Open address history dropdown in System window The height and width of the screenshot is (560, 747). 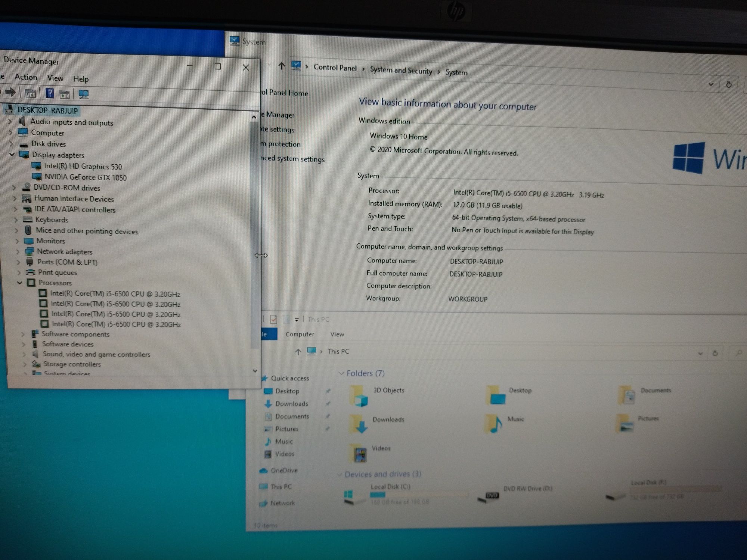coord(711,84)
